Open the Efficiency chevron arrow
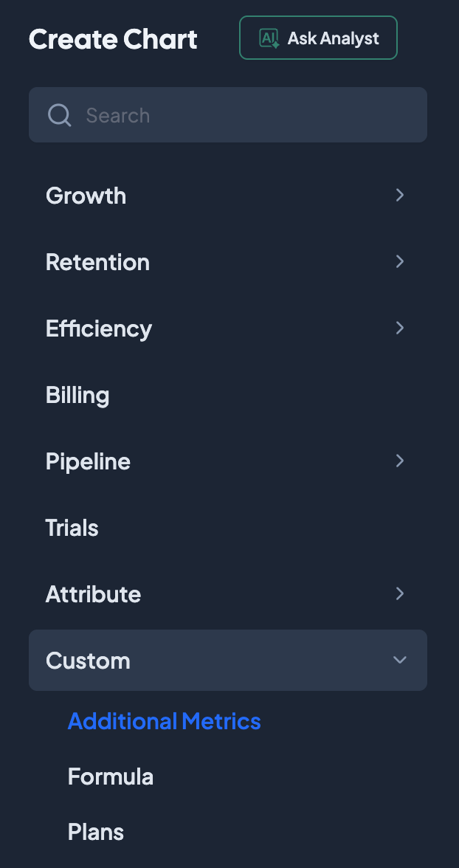The width and height of the screenshot is (459, 868). 399,328
